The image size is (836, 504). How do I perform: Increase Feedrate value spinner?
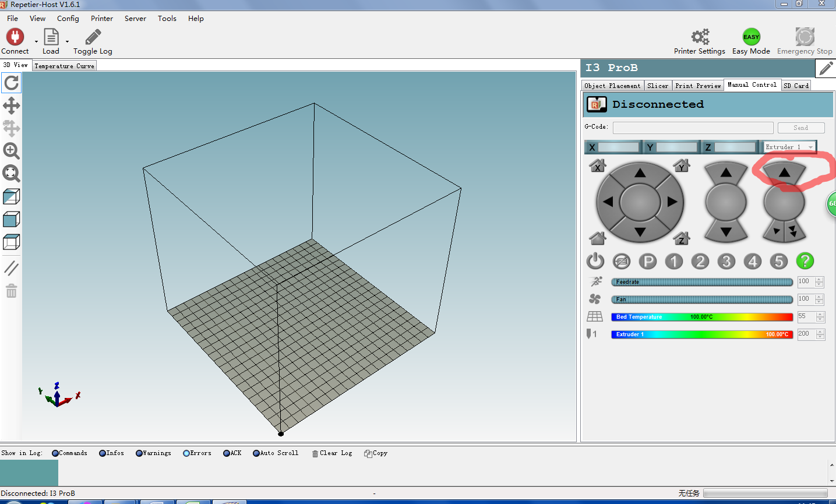click(x=820, y=279)
